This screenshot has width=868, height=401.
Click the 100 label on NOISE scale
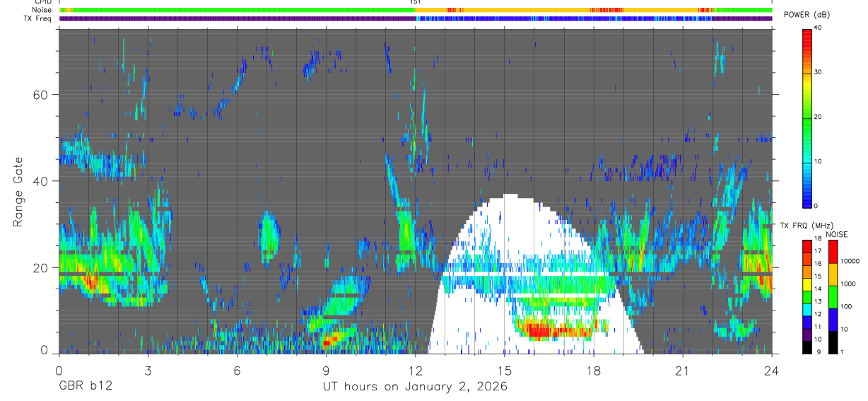click(x=846, y=306)
